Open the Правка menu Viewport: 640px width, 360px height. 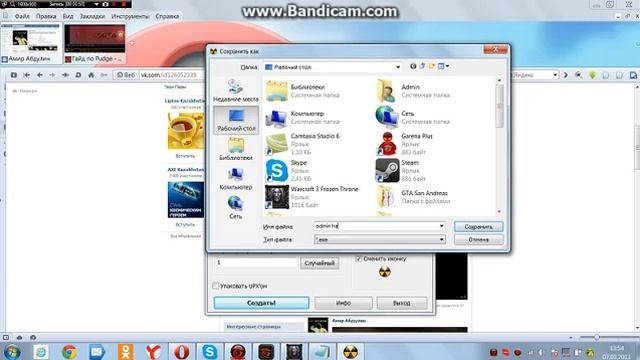click(46, 16)
